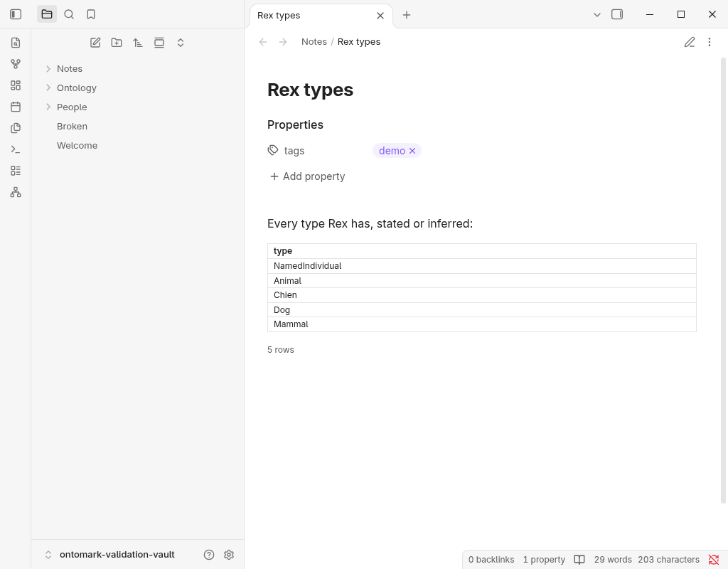Open canvas icon in ribbon

pyautogui.click(x=16, y=85)
